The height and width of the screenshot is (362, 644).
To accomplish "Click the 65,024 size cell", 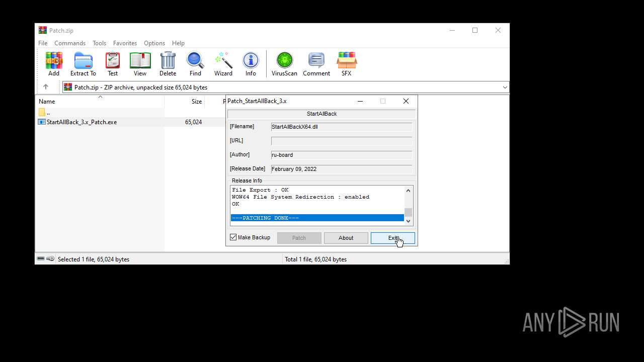I will 193,122.
